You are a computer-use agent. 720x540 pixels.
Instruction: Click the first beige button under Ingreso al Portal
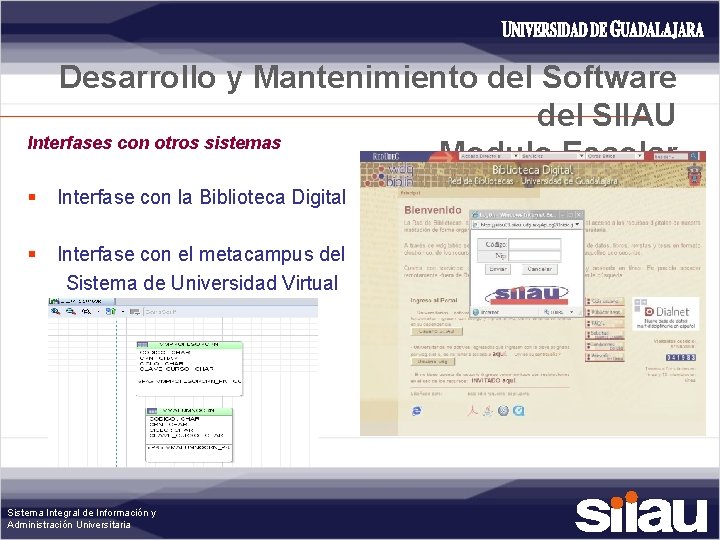tap(437, 331)
